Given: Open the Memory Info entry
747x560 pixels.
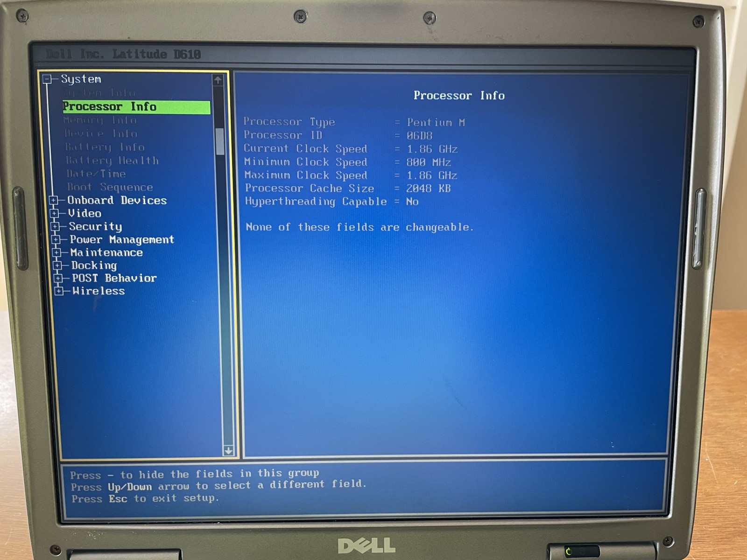Looking at the screenshot, I should (x=100, y=120).
